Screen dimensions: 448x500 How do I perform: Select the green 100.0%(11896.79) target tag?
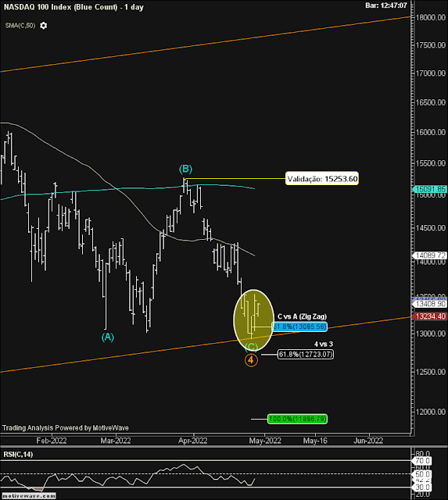pos(297,419)
